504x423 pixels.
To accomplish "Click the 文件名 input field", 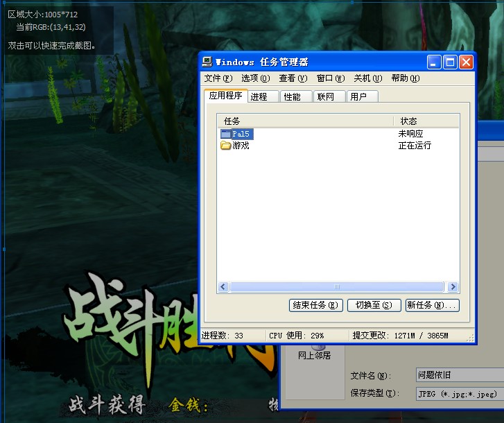I will tap(459, 375).
